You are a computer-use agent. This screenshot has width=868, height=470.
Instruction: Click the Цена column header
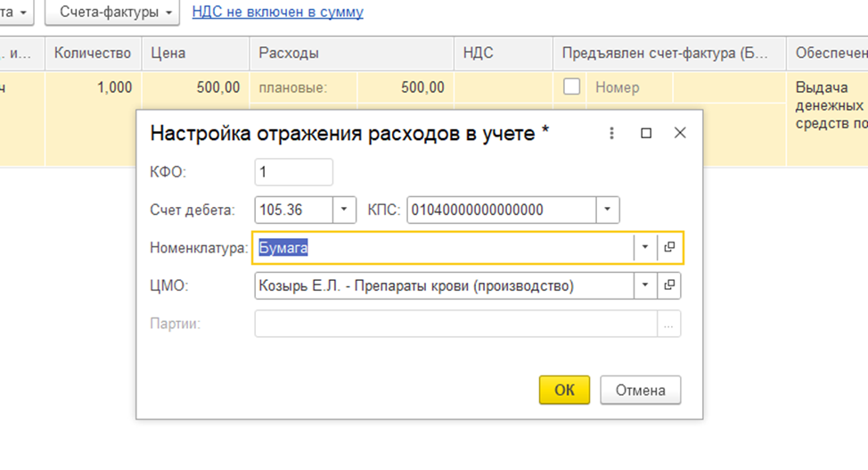[x=195, y=54]
